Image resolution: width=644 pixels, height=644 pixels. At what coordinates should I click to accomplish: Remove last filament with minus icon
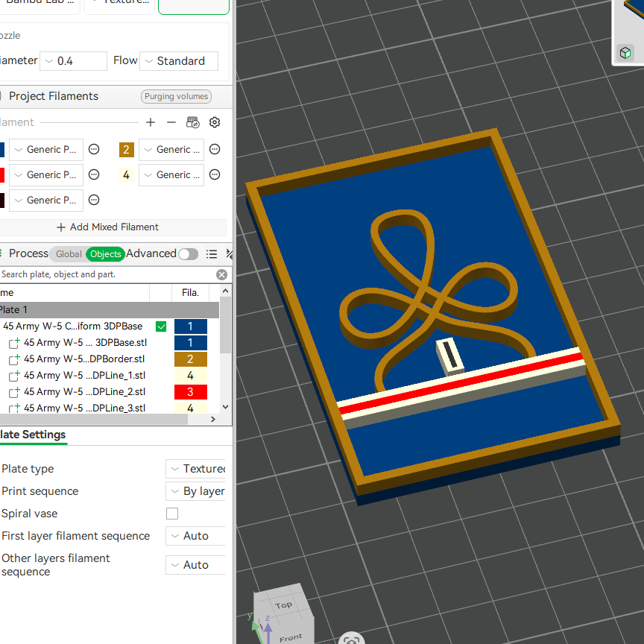(x=171, y=122)
